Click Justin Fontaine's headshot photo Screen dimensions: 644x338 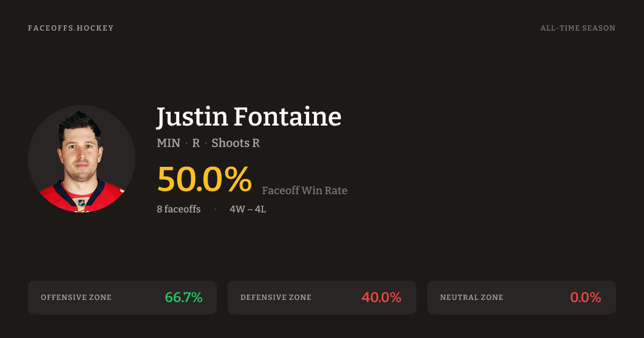pos(82,159)
